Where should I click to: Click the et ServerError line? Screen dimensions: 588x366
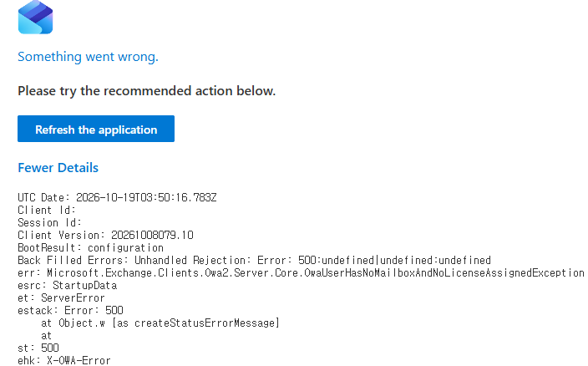(61, 298)
